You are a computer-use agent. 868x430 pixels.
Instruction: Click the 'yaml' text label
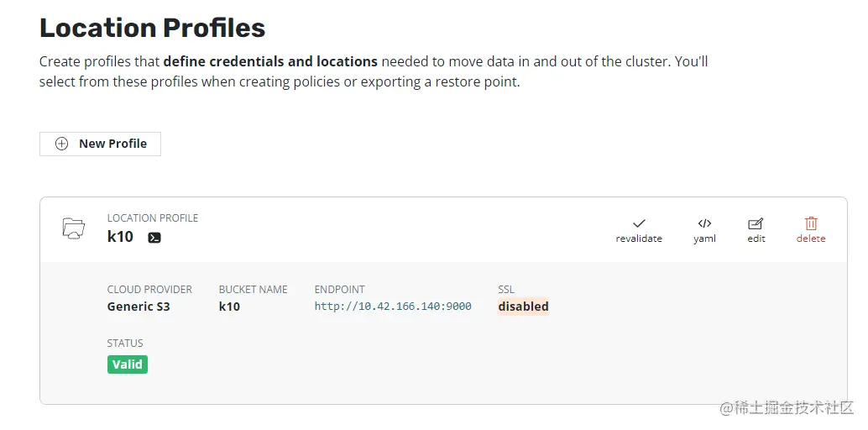tap(704, 239)
